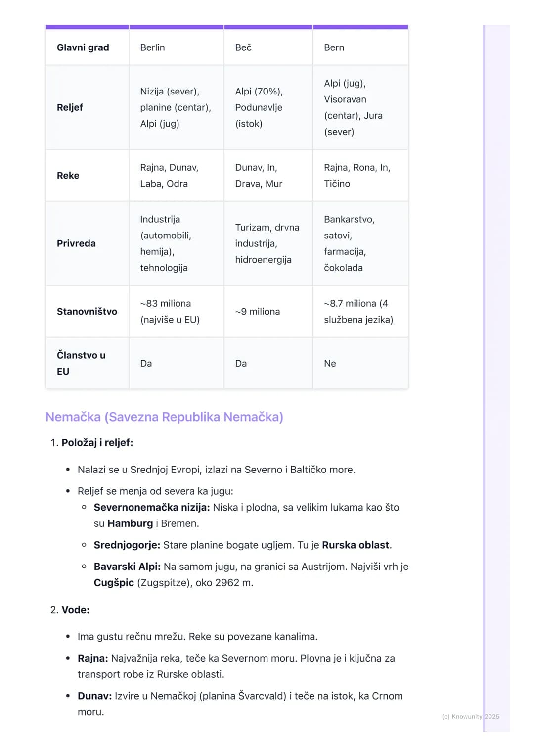Click the Rajna bullet label
Image resolution: width=534 pixels, height=756 pixels.
[93, 658]
